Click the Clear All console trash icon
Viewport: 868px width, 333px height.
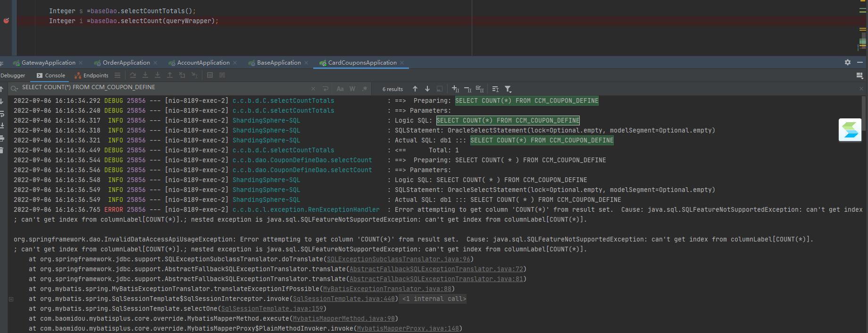[x=2, y=150]
